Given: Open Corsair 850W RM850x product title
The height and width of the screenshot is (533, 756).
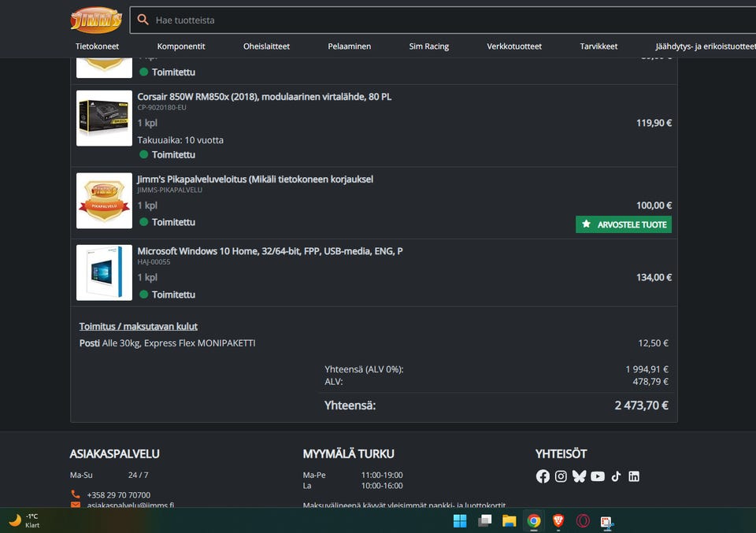Looking at the screenshot, I should (x=265, y=97).
